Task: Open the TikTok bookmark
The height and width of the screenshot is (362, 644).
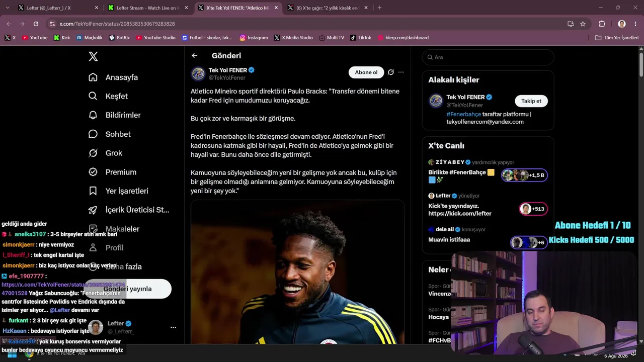Action: point(361,38)
